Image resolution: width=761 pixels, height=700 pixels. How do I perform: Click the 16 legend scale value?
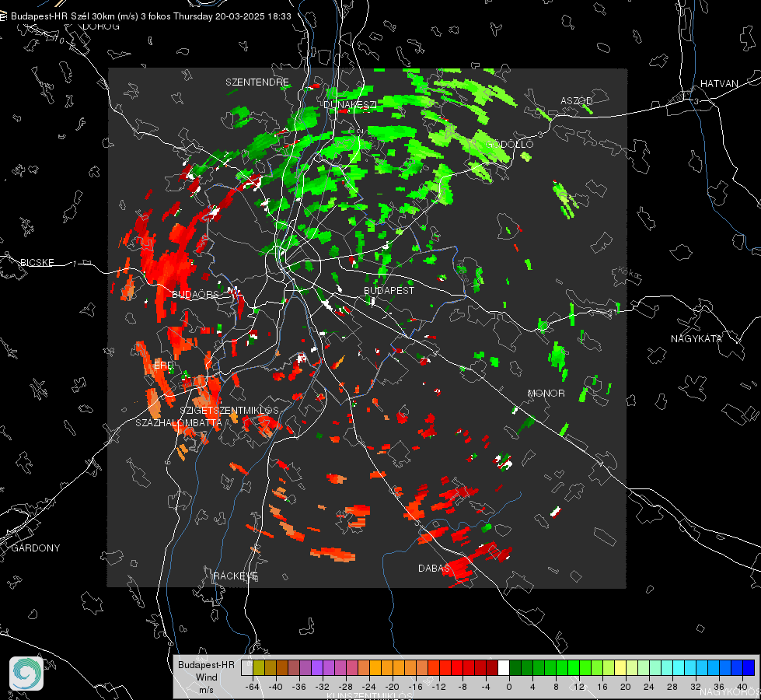click(x=602, y=687)
